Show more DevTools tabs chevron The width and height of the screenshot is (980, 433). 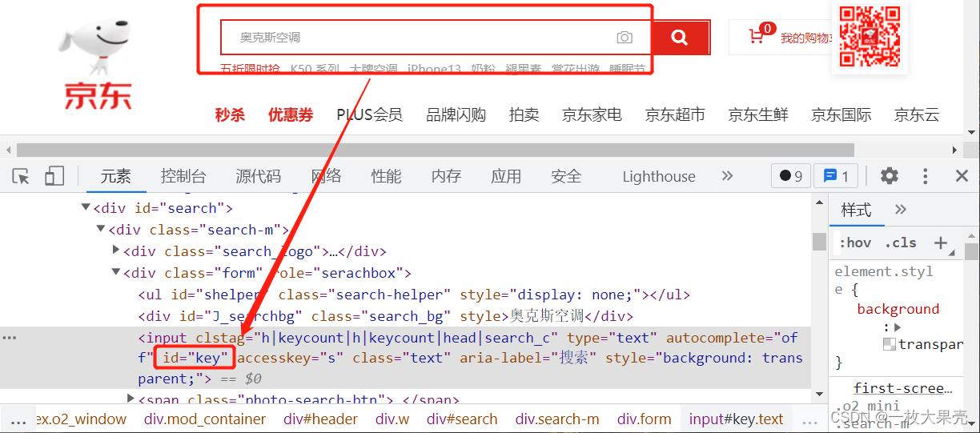point(727,176)
